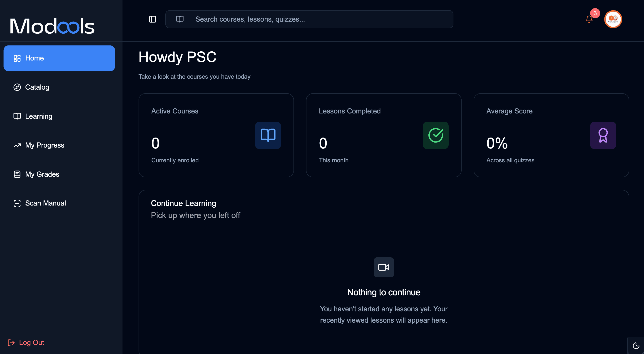This screenshot has height=354, width=644.
Task: Toggle the sidebar panel icon
Action: [x=152, y=19]
